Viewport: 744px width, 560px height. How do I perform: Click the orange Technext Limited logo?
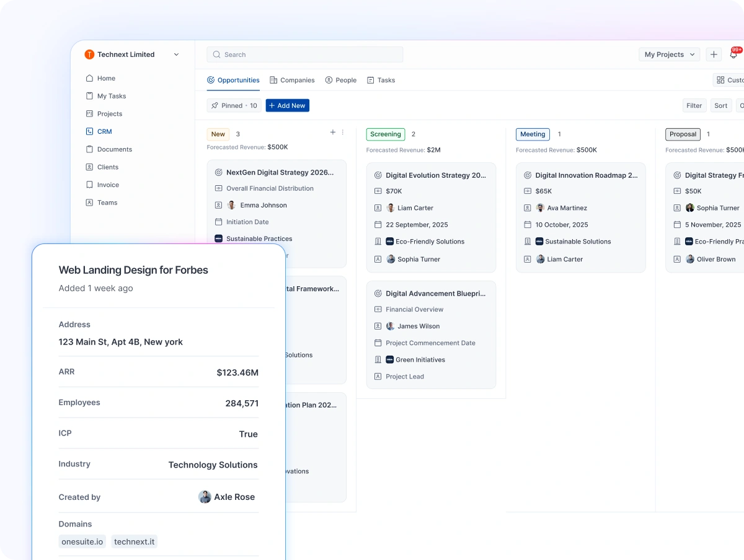(89, 55)
